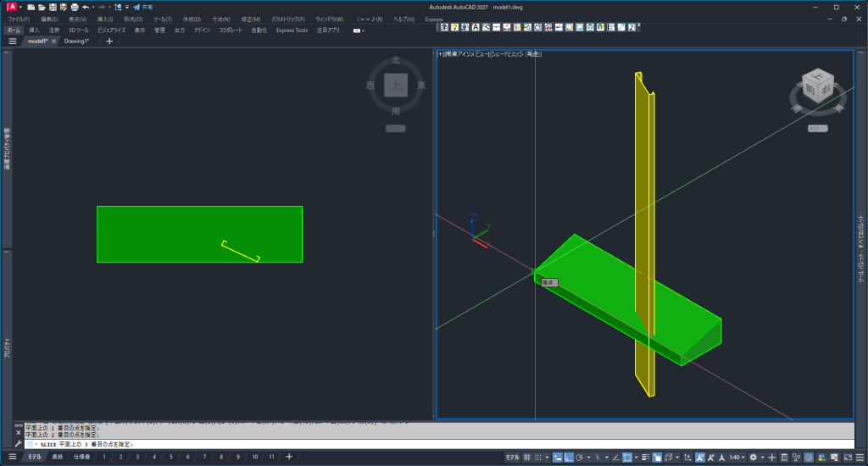Open the undo history dropdown arrow

93,7
